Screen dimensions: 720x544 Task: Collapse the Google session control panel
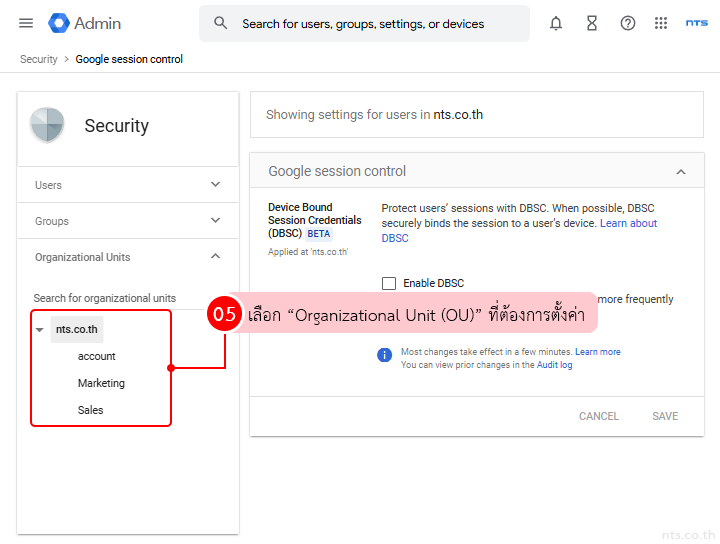pyautogui.click(x=681, y=172)
